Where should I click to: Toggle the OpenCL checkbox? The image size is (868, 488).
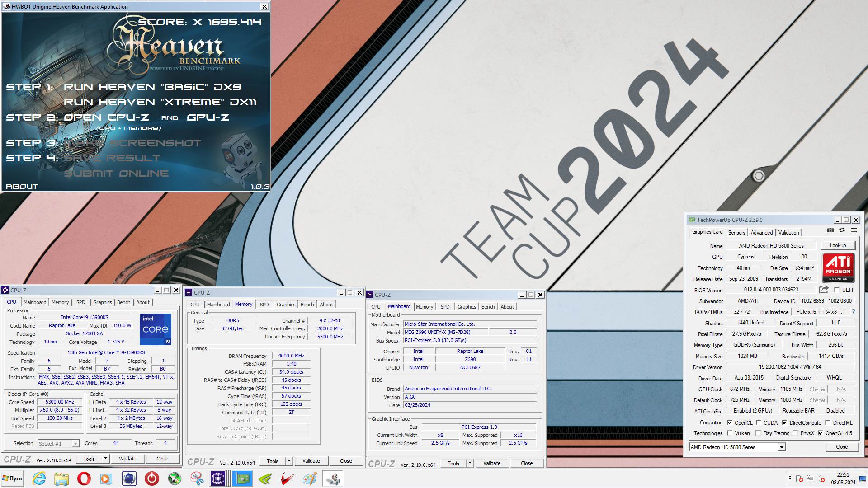point(730,423)
